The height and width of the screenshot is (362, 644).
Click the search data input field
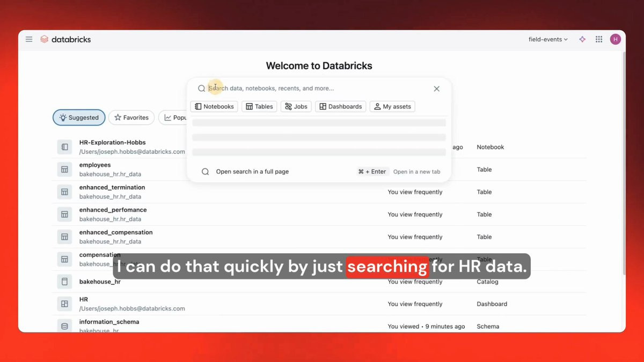coord(319,88)
